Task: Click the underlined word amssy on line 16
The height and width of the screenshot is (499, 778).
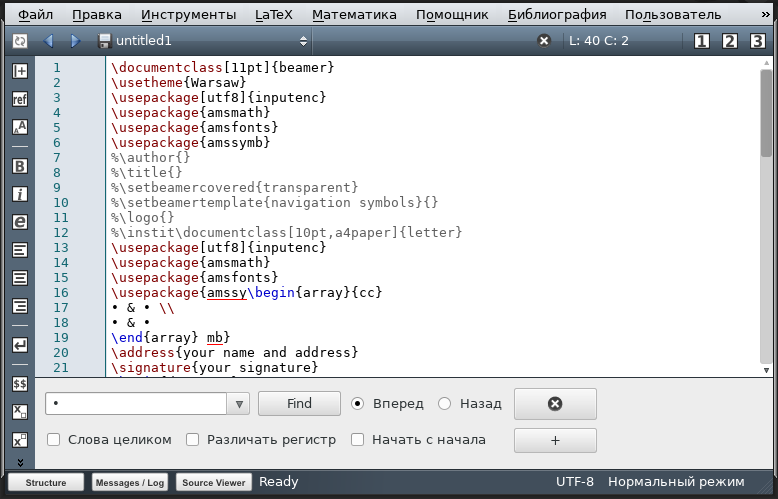Action: 227,293
